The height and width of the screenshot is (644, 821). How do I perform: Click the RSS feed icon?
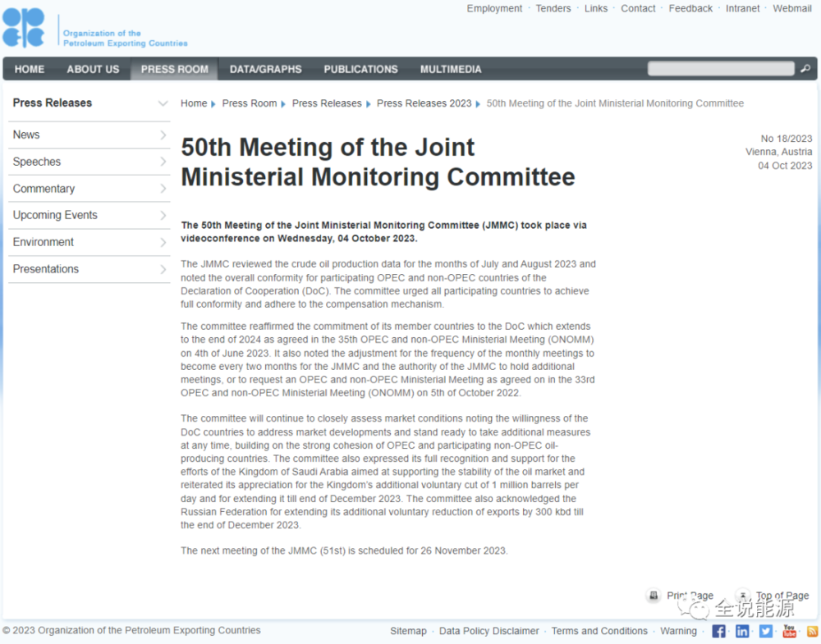(x=812, y=631)
